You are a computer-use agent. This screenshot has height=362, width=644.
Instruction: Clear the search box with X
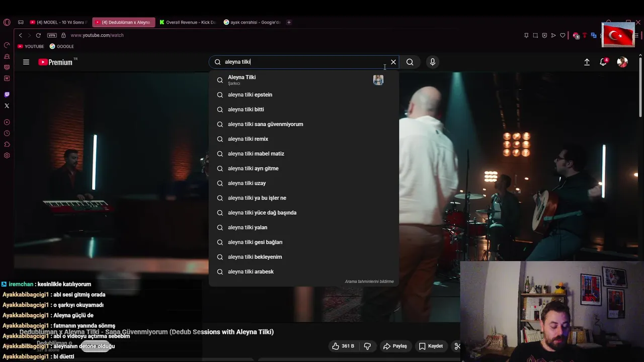pyautogui.click(x=393, y=62)
